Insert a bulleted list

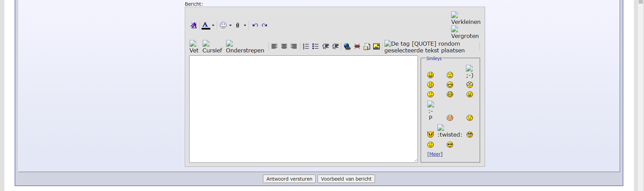point(315,46)
